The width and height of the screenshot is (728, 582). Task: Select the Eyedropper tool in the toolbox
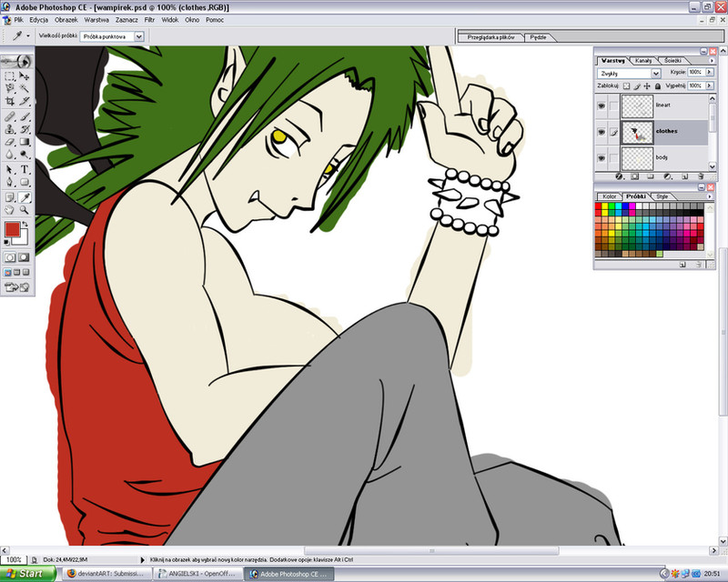point(25,197)
